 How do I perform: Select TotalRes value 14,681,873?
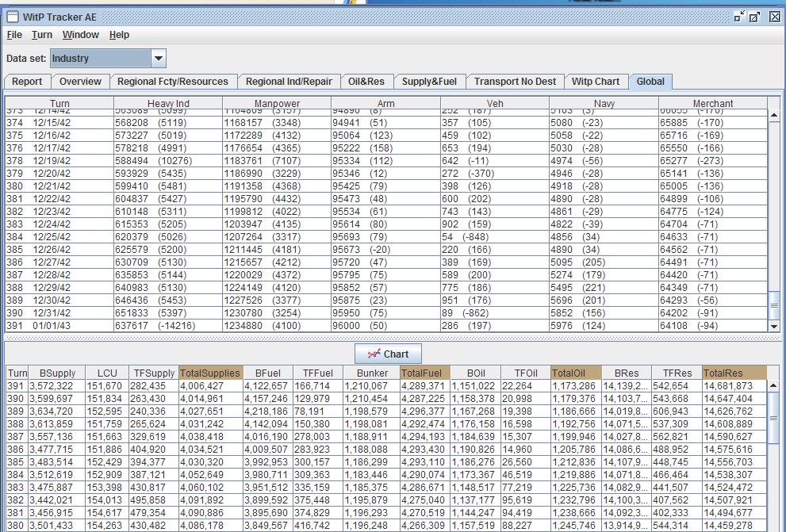pos(734,386)
